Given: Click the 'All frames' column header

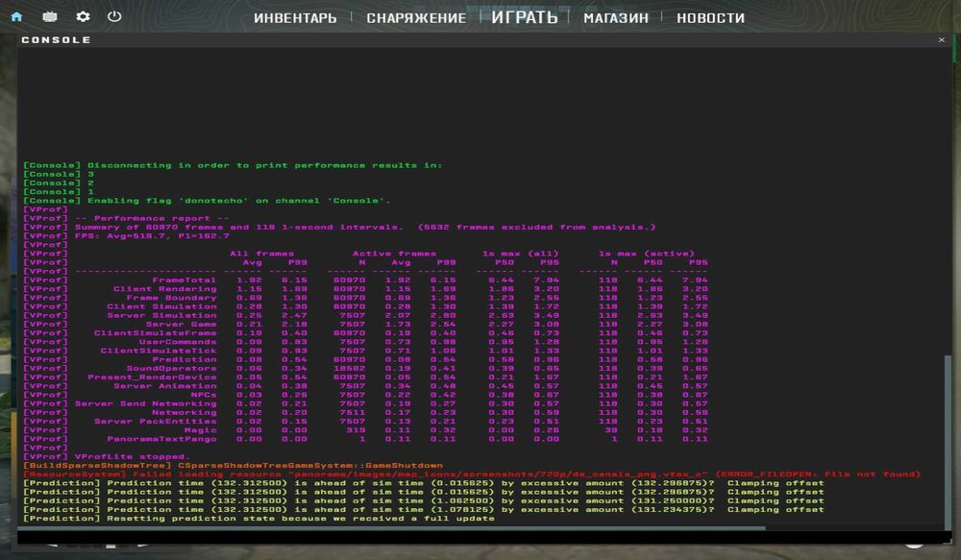Looking at the screenshot, I should pyautogui.click(x=261, y=254).
